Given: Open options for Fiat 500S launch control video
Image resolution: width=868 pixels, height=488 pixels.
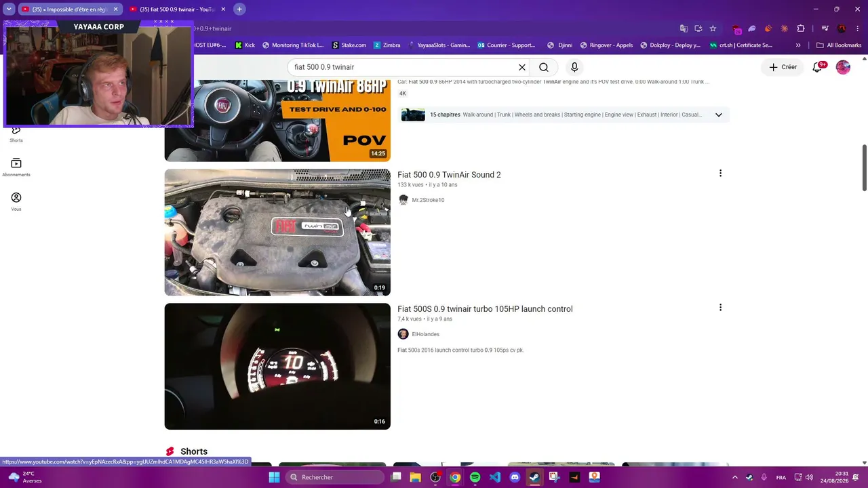Looking at the screenshot, I should click(x=720, y=308).
